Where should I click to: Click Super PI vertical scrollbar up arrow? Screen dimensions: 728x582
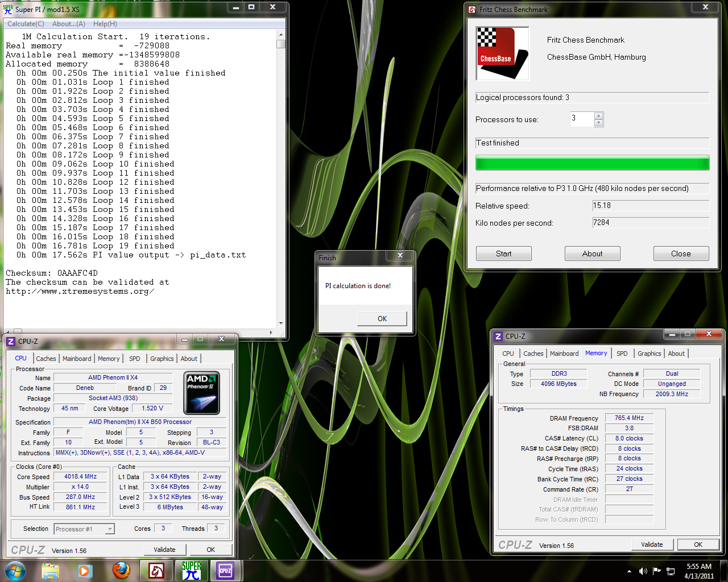tap(280, 35)
